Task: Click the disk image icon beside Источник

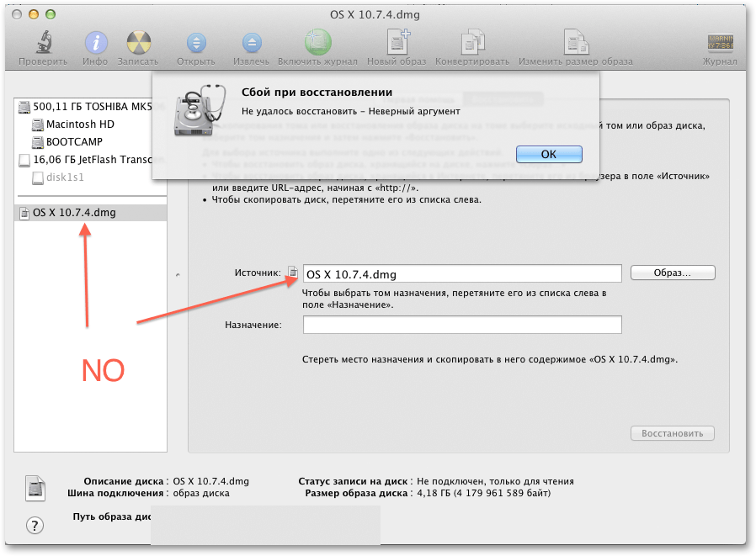Action: pos(293,273)
